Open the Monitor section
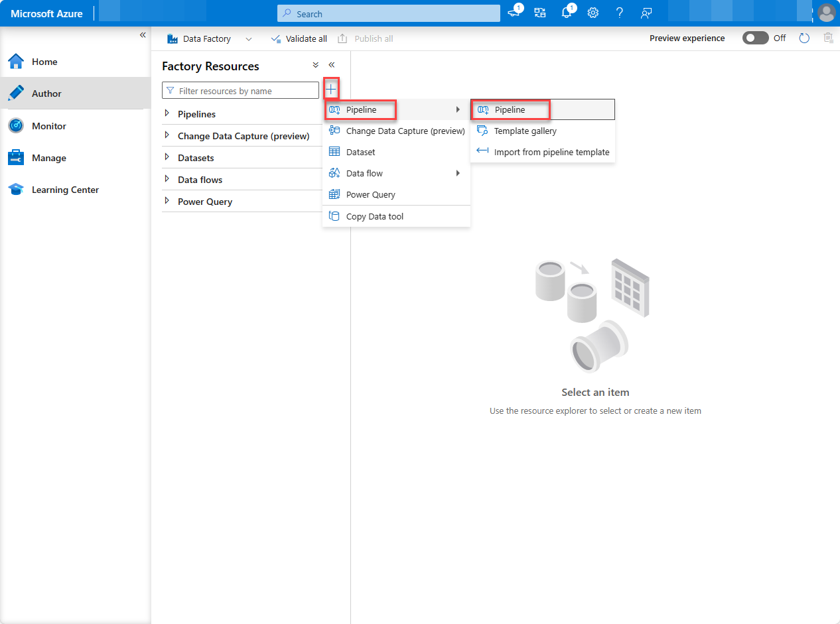Image resolution: width=840 pixels, height=624 pixels. click(x=50, y=125)
